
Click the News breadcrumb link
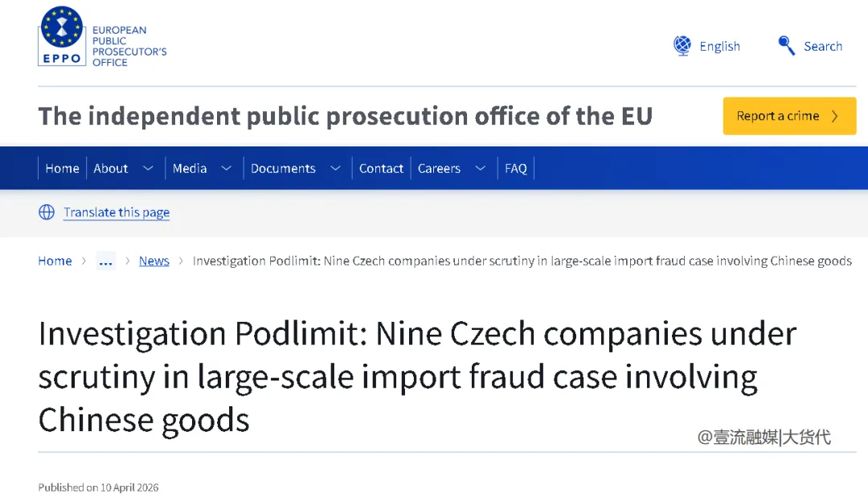154,261
